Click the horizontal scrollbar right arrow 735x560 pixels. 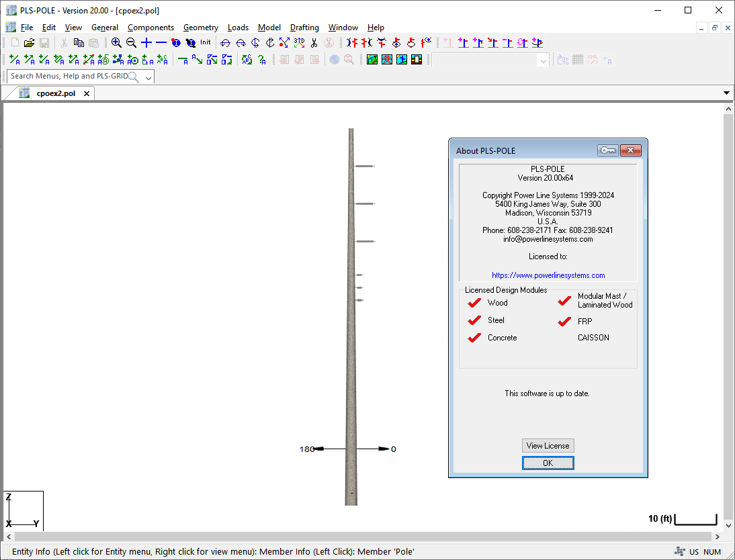(717, 536)
